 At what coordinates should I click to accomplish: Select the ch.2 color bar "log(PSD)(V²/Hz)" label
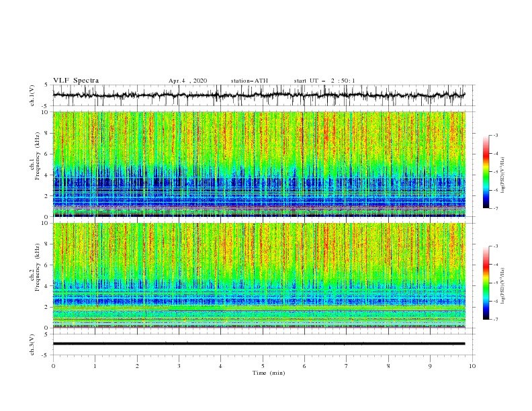503,286
